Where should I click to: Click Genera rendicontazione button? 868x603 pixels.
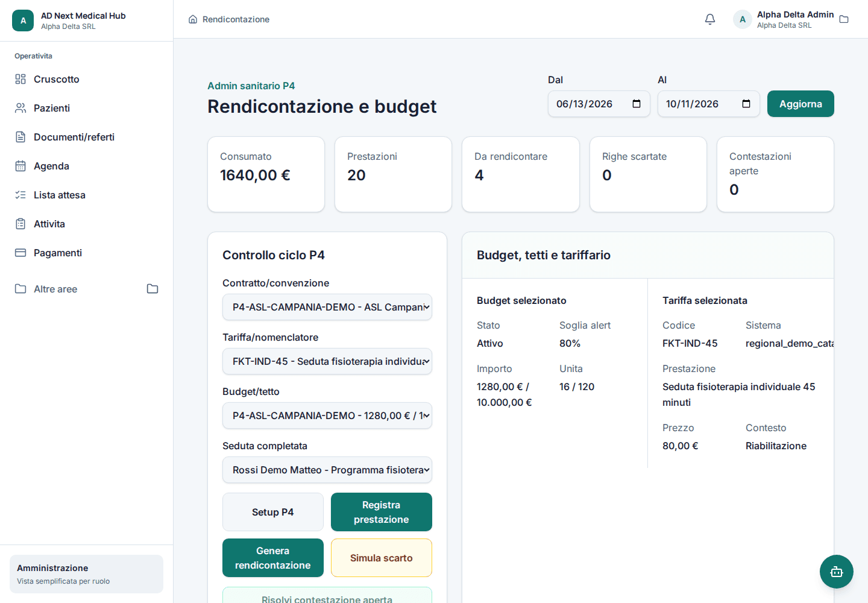point(273,558)
